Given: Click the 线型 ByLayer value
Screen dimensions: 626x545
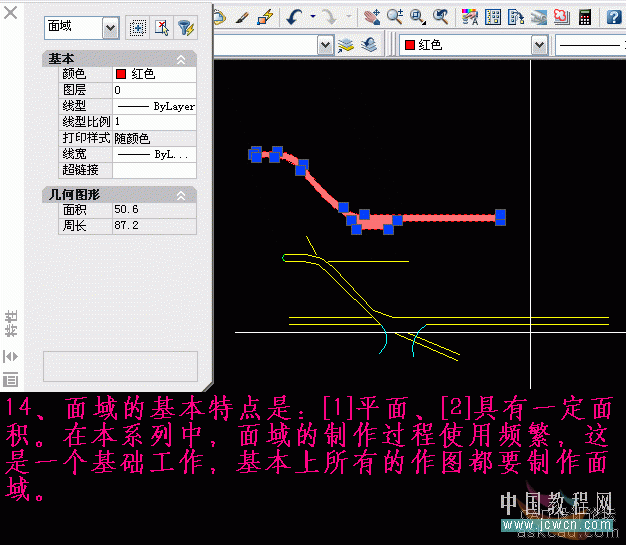Looking at the screenshot, I should click(x=154, y=106).
